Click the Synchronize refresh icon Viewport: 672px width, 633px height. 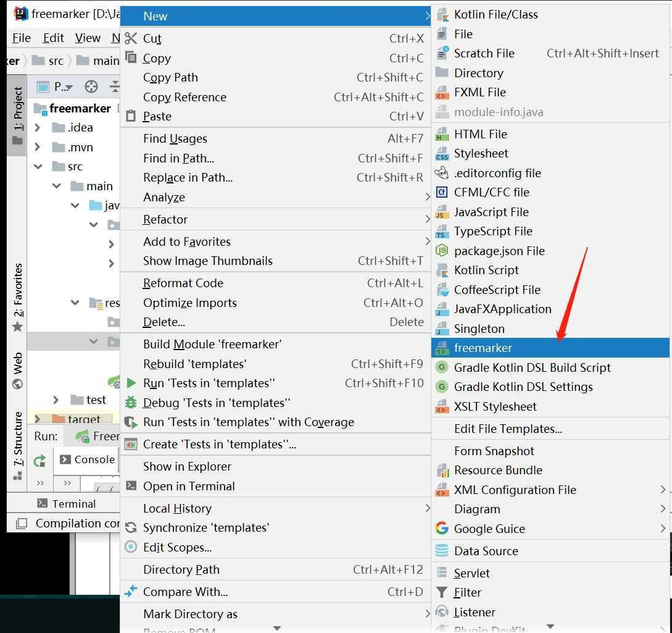(131, 527)
